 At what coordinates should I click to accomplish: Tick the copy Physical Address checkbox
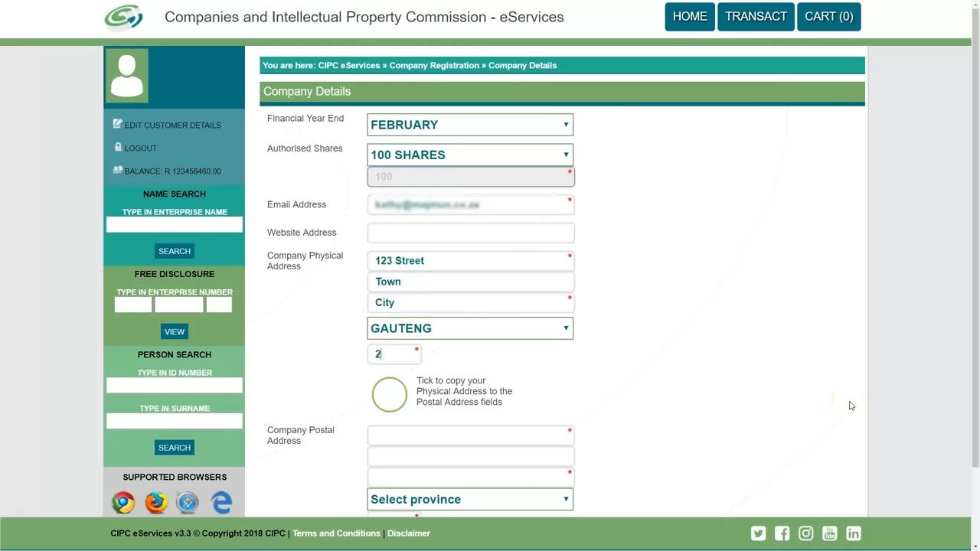point(389,394)
